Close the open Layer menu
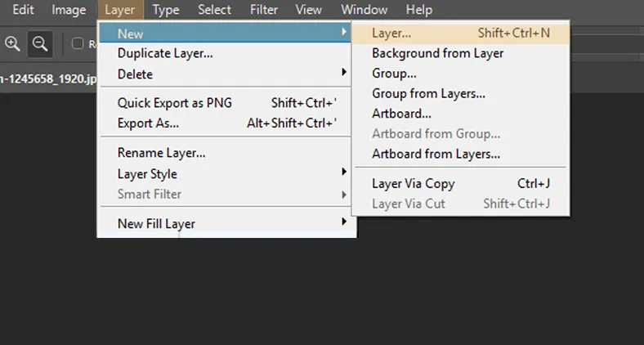 click(x=120, y=10)
